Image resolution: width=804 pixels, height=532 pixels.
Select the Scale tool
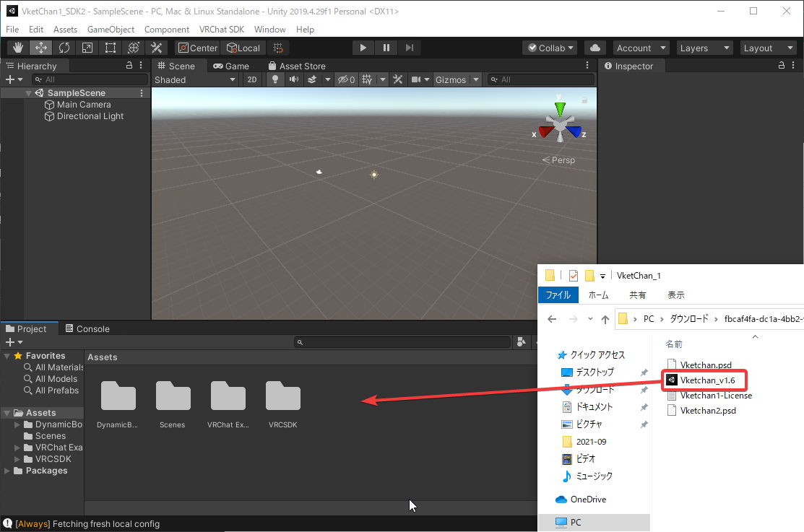(87, 47)
